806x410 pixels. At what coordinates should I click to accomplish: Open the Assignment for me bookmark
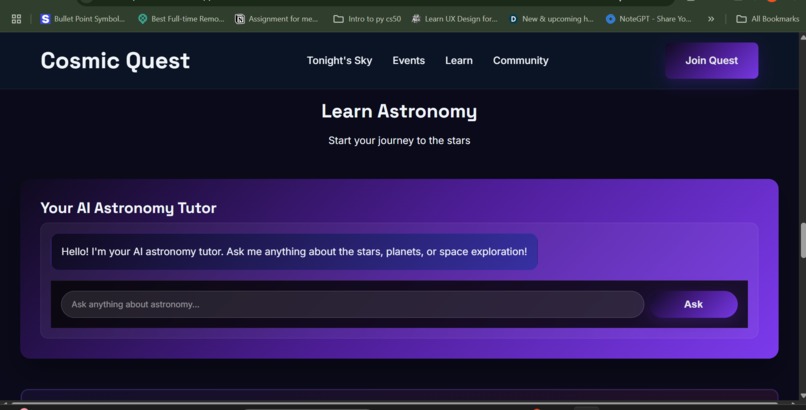click(277, 19)
